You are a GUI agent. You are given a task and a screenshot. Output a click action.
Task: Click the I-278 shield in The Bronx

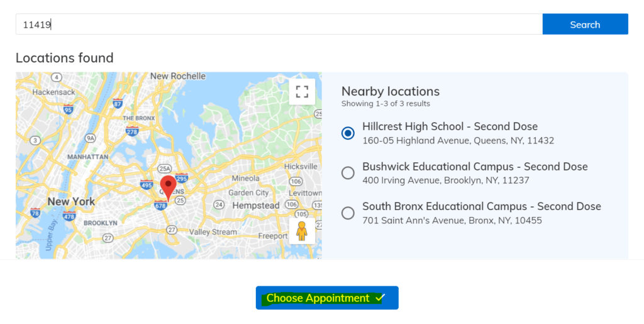(132, 131)
